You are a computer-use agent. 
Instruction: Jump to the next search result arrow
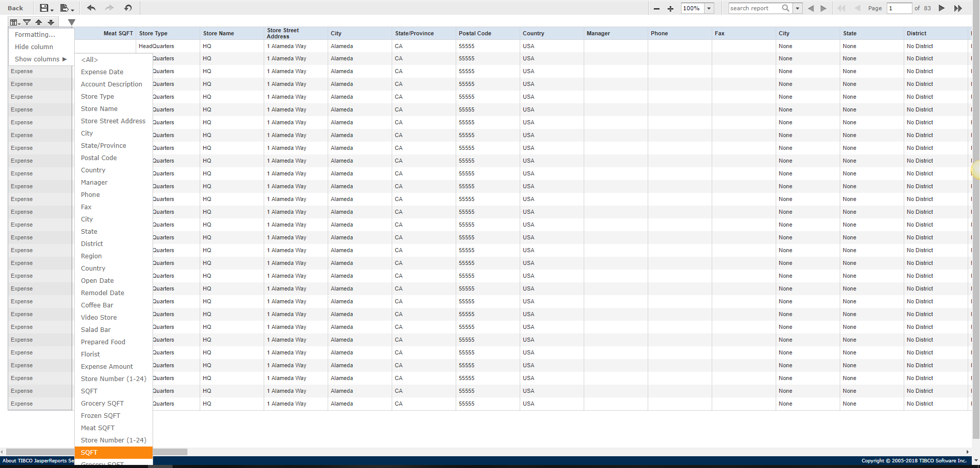click(823, 8)
